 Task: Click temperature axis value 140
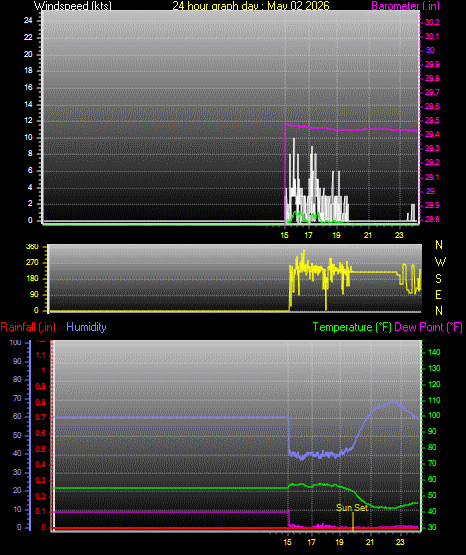tap(434, 352)
